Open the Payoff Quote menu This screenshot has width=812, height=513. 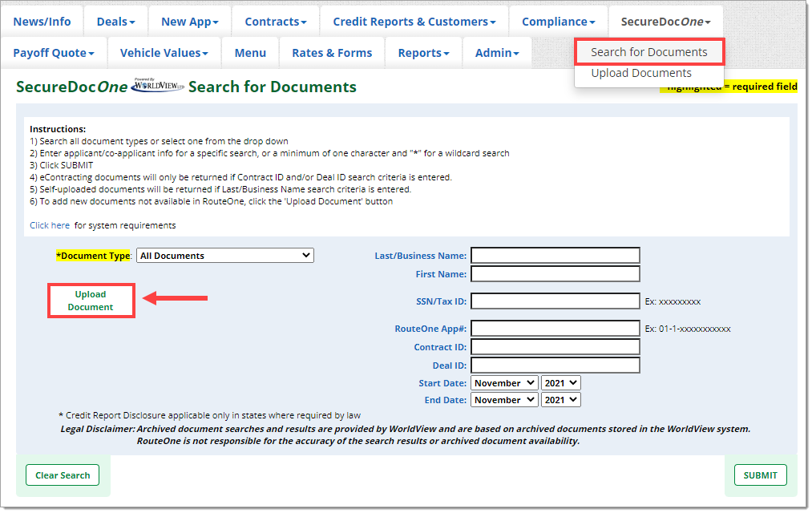click(x=54, y=53)
